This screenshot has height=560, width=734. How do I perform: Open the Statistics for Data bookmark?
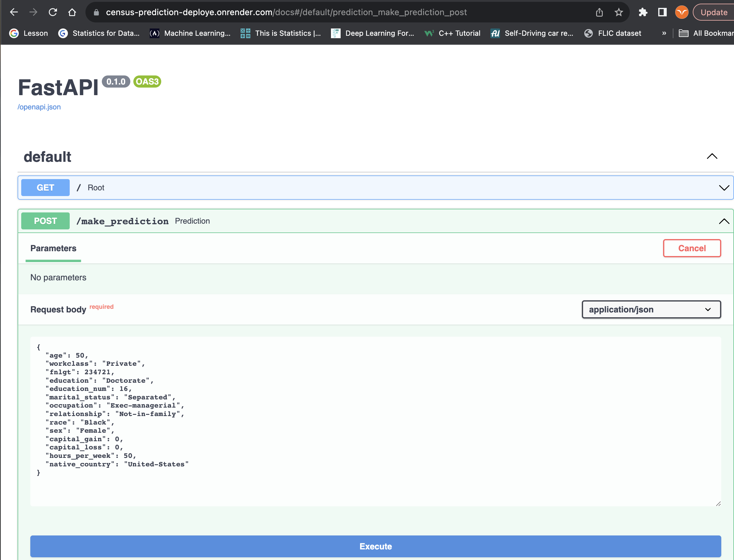[99, 33]
